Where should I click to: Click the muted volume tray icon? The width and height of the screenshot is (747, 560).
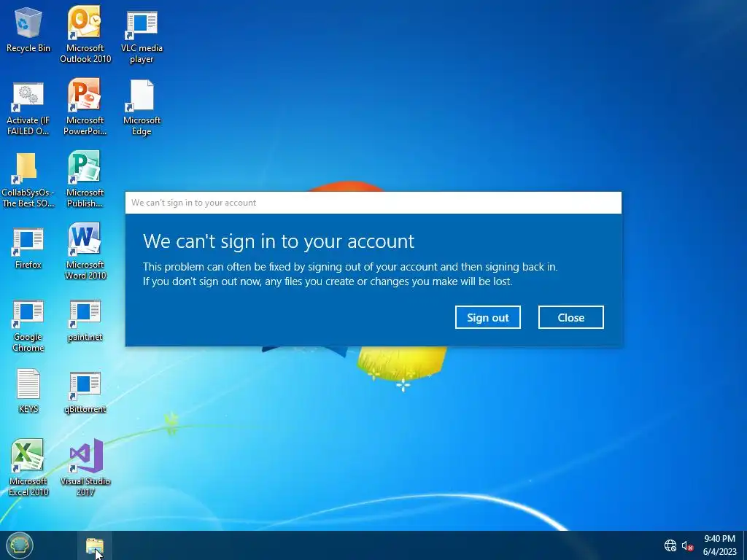pos(687,545)
